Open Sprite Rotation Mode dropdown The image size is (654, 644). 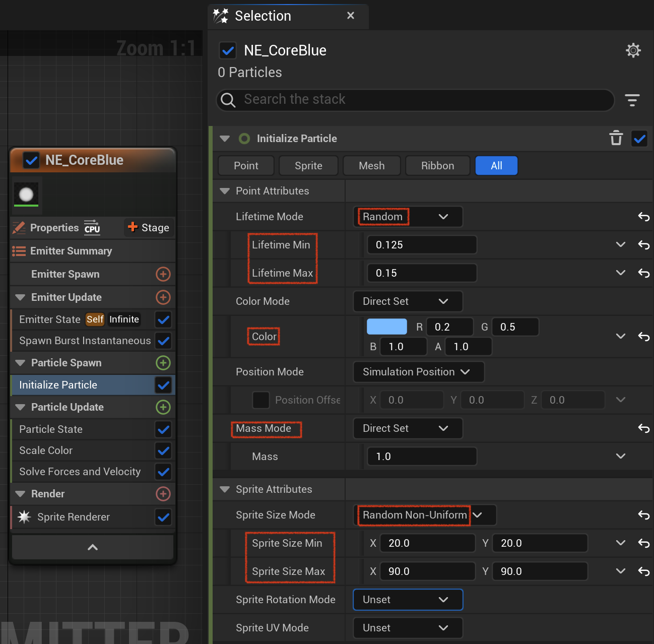click(408, 600)
